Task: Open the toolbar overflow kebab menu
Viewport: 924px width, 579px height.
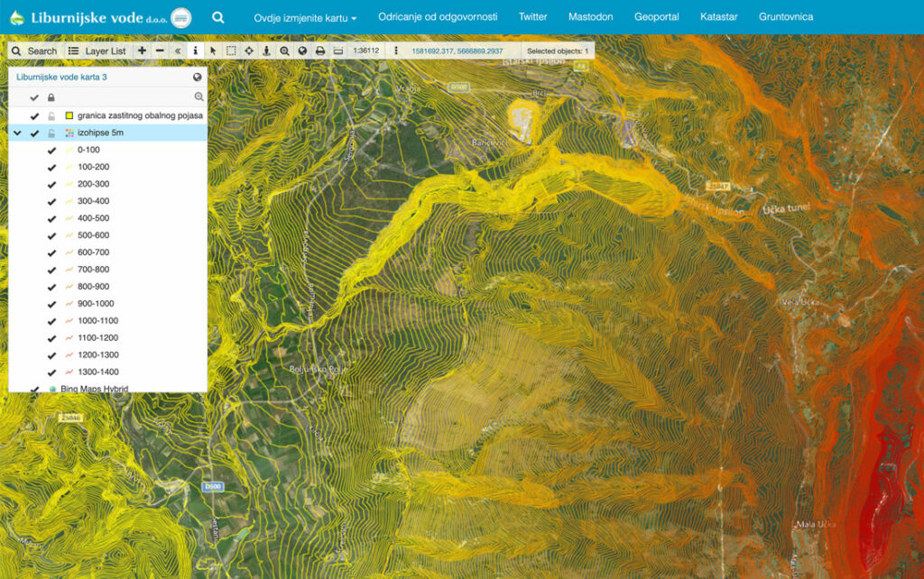Action: coord(395,51)
